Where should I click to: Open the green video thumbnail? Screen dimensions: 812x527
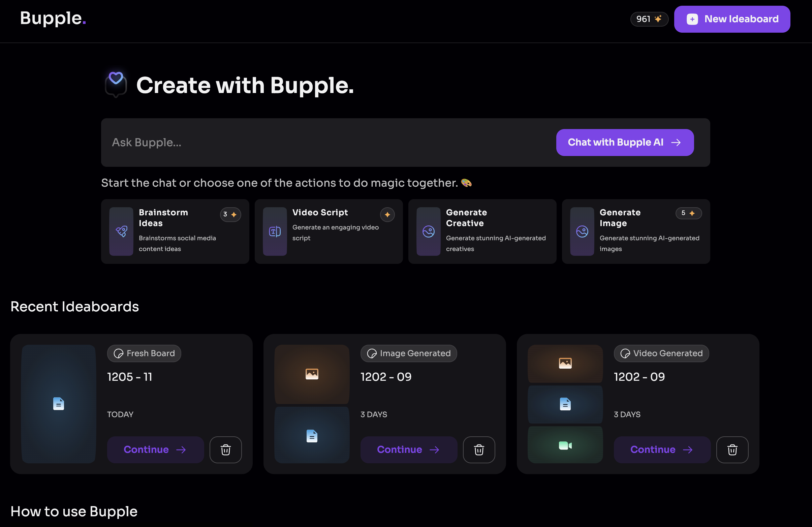tap(565, 445)
